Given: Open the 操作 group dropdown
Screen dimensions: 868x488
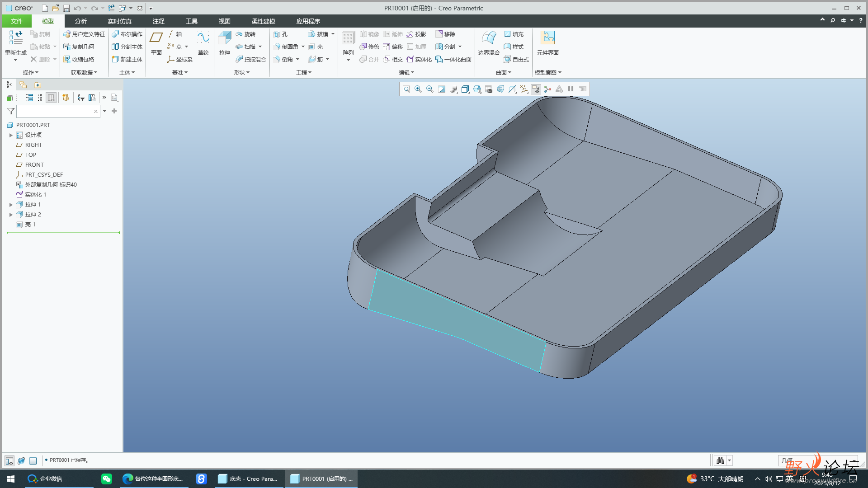Looking at the screenshot, I should pos(31,72).
